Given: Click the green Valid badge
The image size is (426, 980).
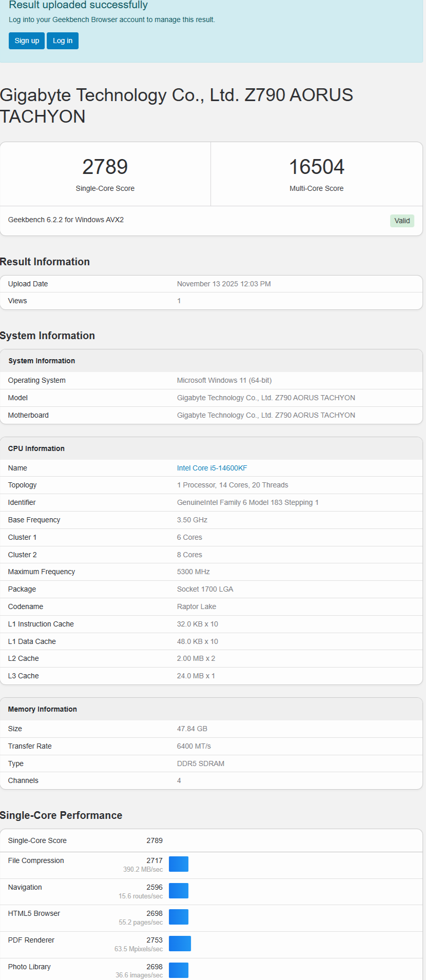Looking at the screenshot, I should pyautogui.click(x=402, y=221).
